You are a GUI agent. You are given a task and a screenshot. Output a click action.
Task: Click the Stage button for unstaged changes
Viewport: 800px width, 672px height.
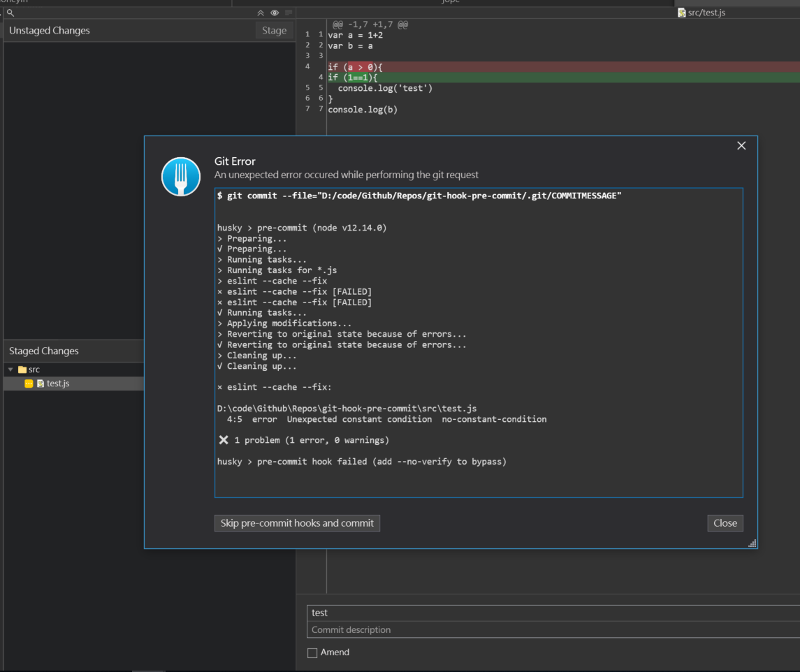[274, 31]
